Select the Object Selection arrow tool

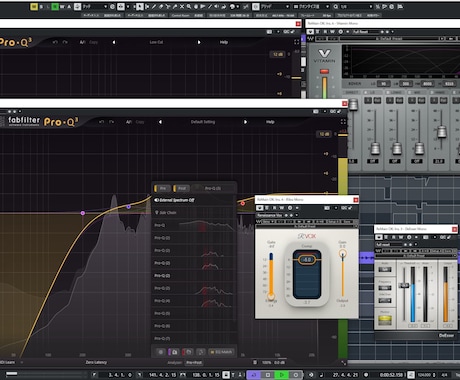(x=140, y=6)
